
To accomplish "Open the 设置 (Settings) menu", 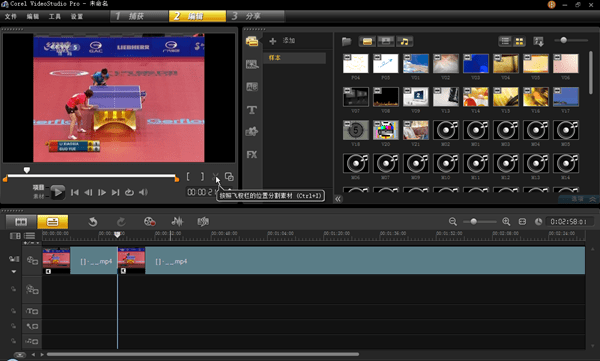I will [77, 16].
